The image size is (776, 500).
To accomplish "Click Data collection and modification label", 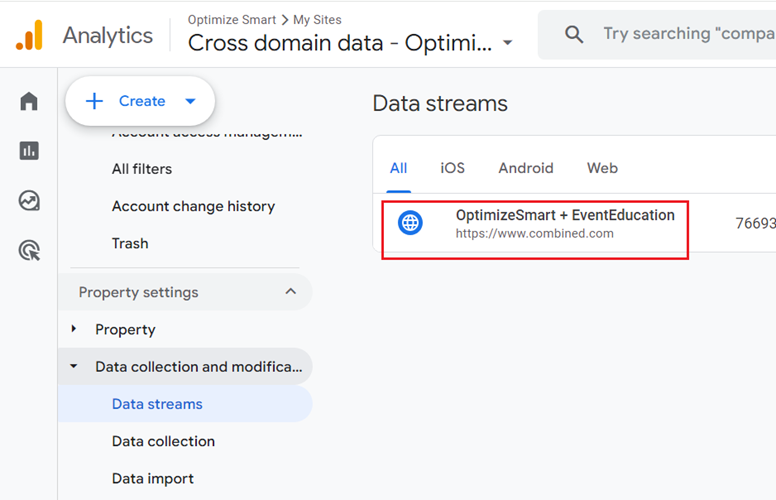I will tap(198, 367).
